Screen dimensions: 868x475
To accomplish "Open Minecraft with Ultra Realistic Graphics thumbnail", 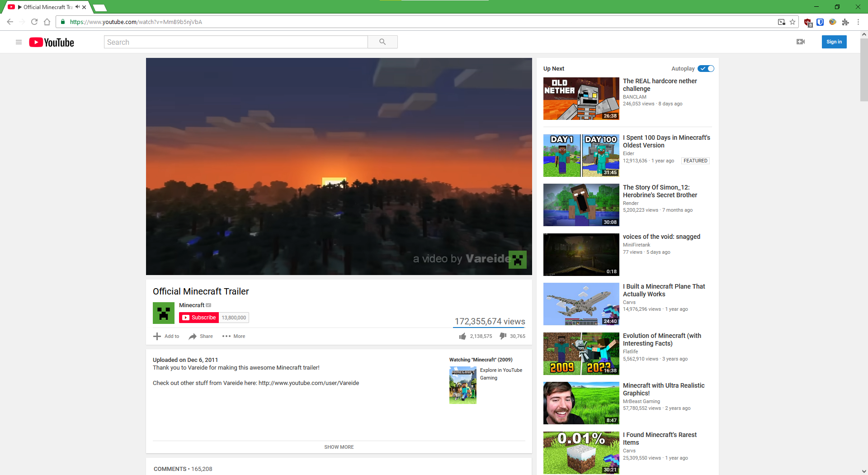I will point(581,403).
